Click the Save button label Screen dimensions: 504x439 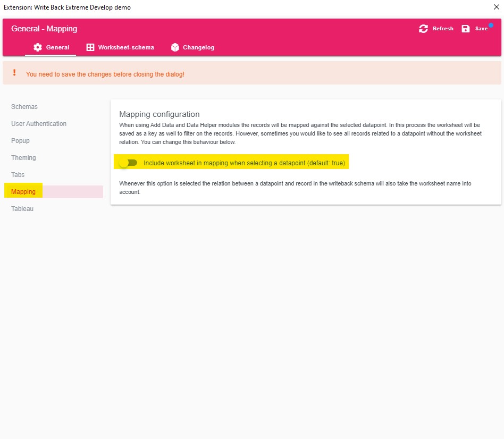(481, 29)
